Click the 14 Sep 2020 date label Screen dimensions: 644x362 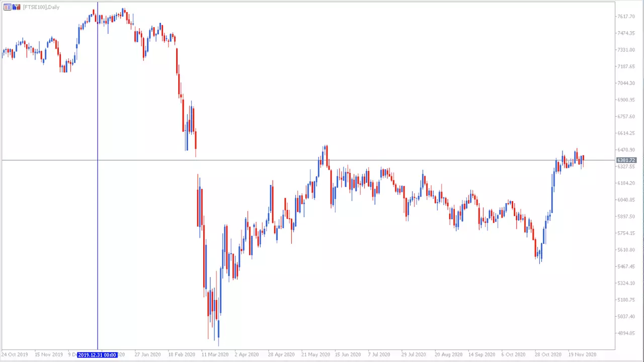tap(482, 354)
